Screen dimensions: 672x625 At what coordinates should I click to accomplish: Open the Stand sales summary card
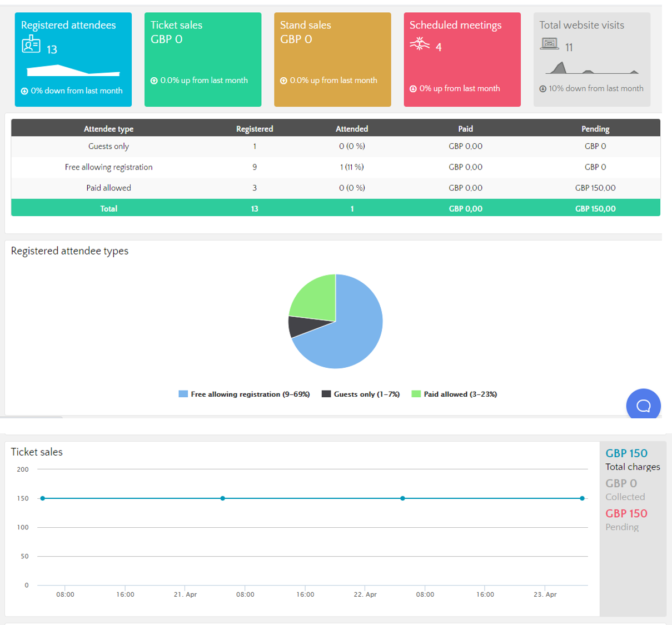point(332,59)
